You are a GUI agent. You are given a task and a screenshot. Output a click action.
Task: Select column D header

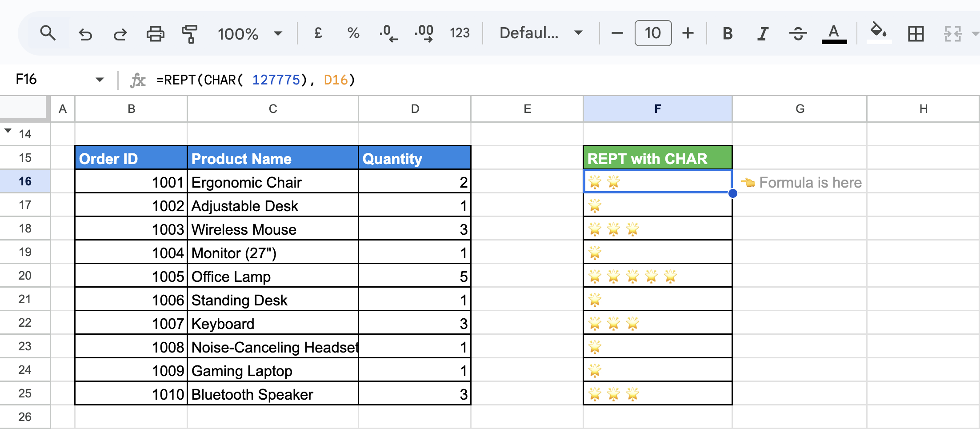tap(415, 109)
